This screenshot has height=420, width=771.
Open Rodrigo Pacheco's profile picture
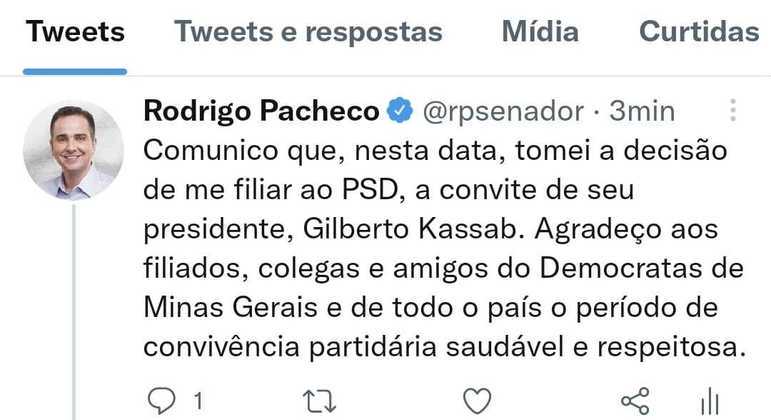(73, 150)
